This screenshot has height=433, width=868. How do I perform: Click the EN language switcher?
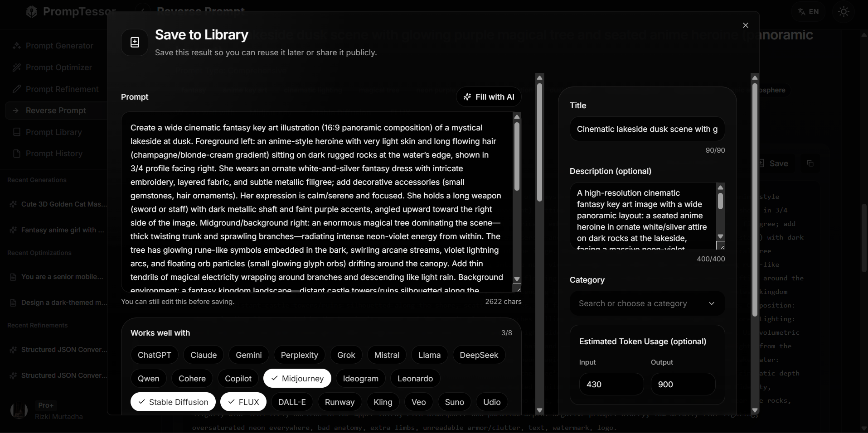click(809, 12)
